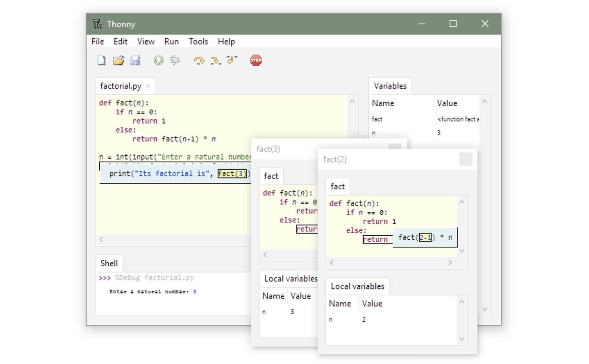The width and height of the screenshot is (589, 364).
Task: Select the Local variables tab in fact(2)
Action: click(357, 286)
